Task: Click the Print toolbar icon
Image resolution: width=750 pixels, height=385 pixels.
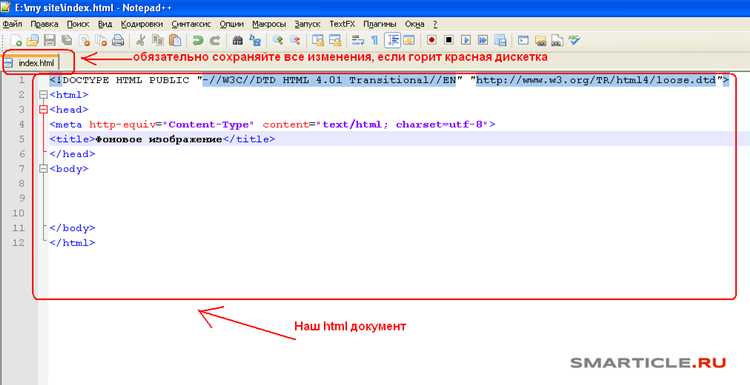Action: click(x=118, y=41)
